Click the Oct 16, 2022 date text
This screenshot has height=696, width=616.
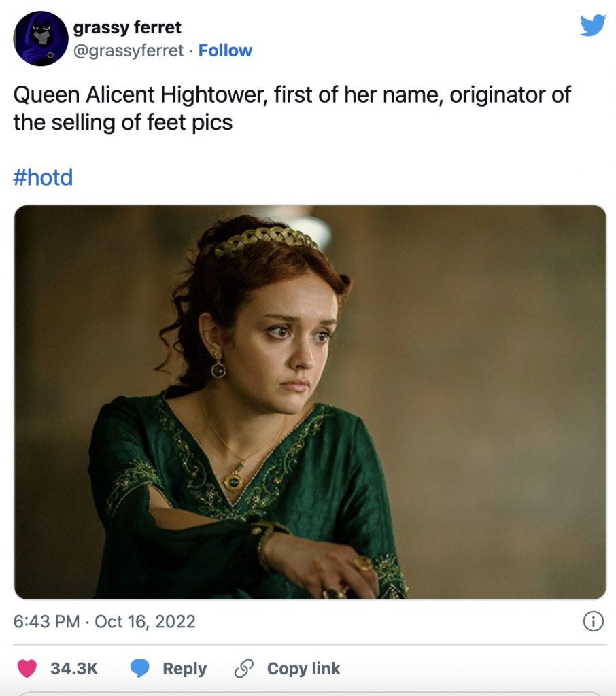(145, 621)
